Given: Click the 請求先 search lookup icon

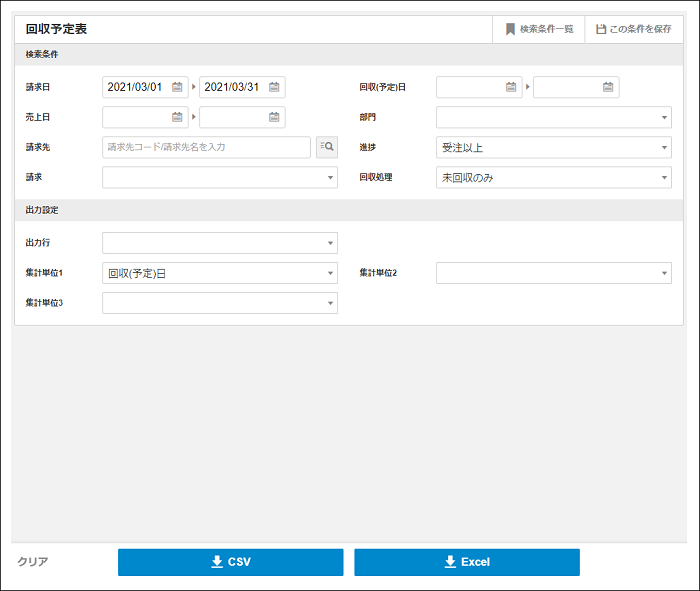Looking at the screenshot, I should click(x=327, y=147).
